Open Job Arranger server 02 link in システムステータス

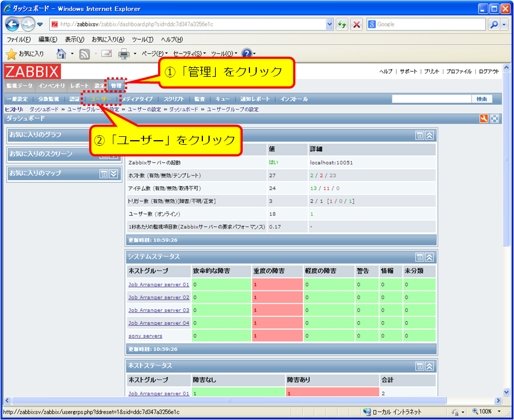pos(159,297)
